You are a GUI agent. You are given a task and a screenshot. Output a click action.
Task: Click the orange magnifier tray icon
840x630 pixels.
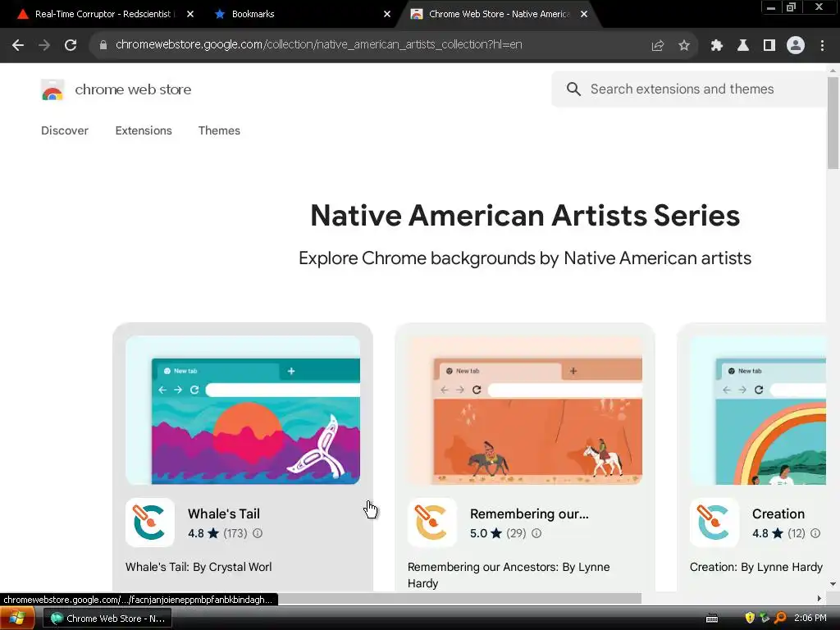click(x=780, y=618)
